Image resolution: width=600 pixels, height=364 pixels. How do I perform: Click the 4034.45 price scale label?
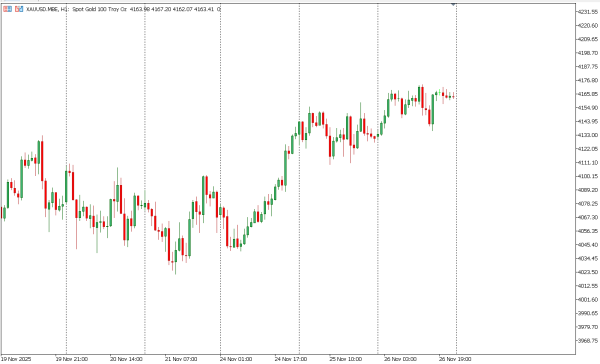(588, 259)
